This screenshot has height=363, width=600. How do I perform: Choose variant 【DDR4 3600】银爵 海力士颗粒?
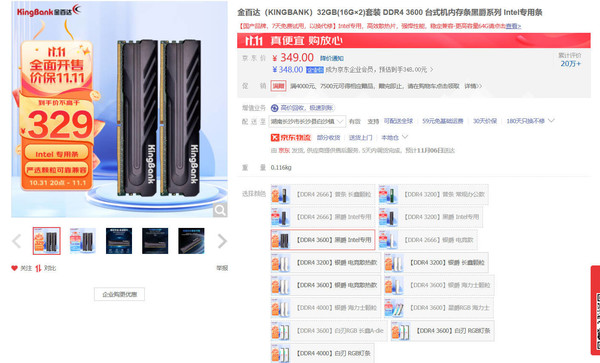(x=439, y=285)
